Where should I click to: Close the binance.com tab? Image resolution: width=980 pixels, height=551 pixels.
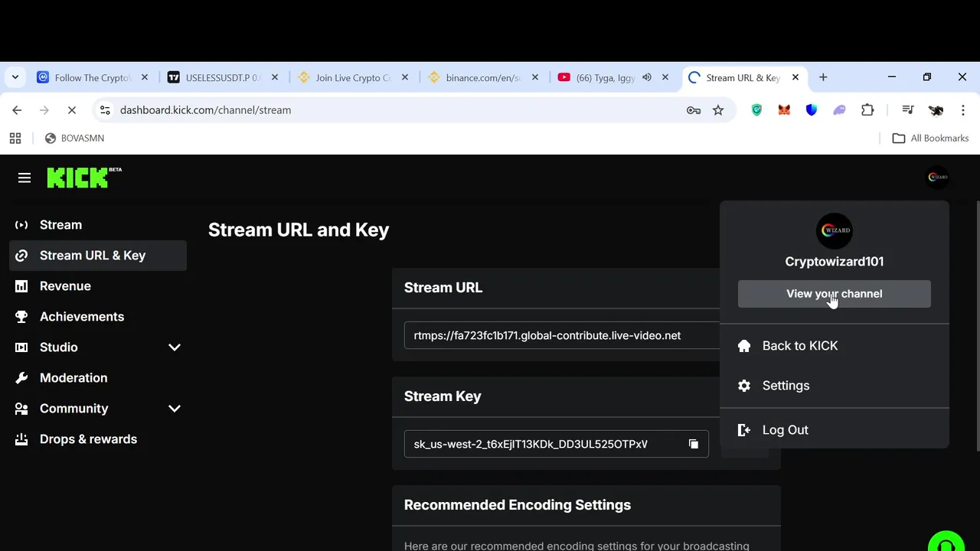pyautogui.click(x=535, y=77)
